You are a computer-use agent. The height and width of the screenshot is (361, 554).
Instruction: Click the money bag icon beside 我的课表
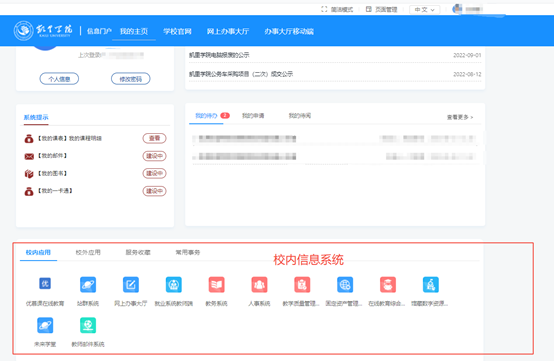pos(29,138)
